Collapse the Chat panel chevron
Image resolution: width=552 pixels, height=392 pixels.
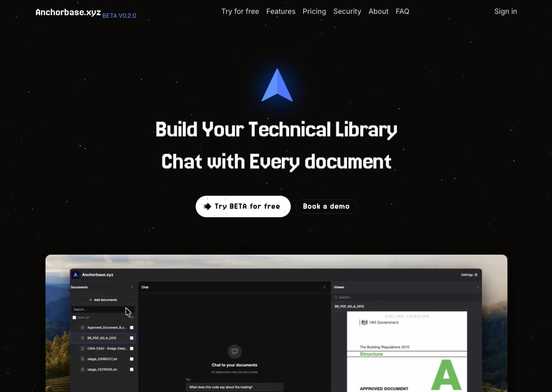[x=324, y=287]
